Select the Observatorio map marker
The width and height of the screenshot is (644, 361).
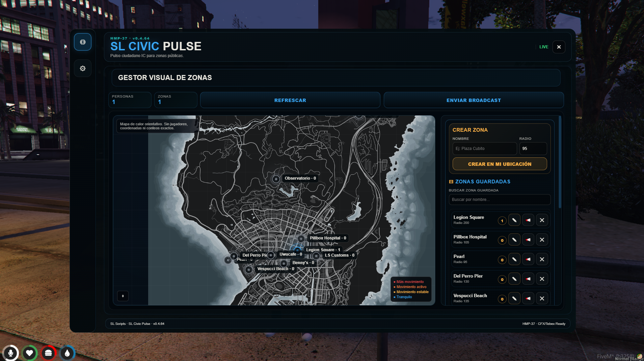tap(276, 179)
